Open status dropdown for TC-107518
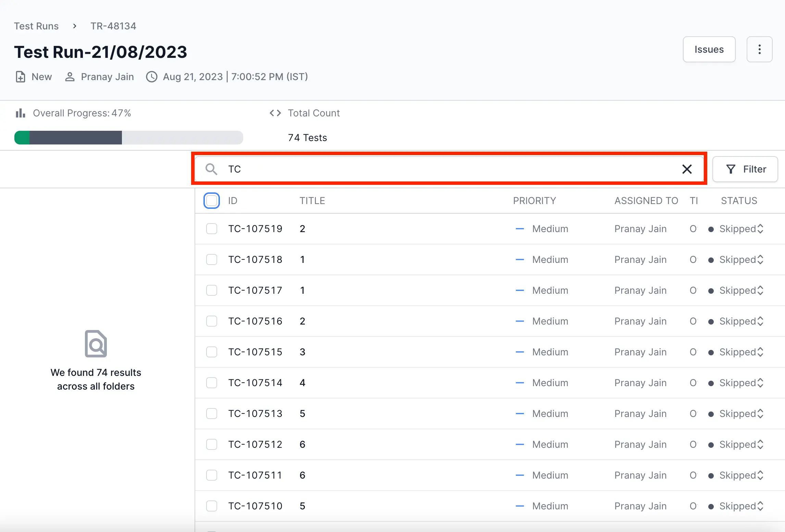The image size is (785, 532). pos(740,259)
